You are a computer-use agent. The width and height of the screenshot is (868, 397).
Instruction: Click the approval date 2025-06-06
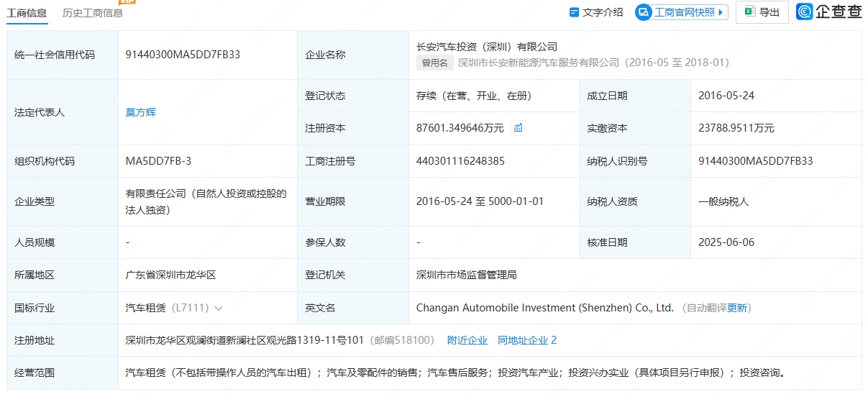click(x=726, y=242)
